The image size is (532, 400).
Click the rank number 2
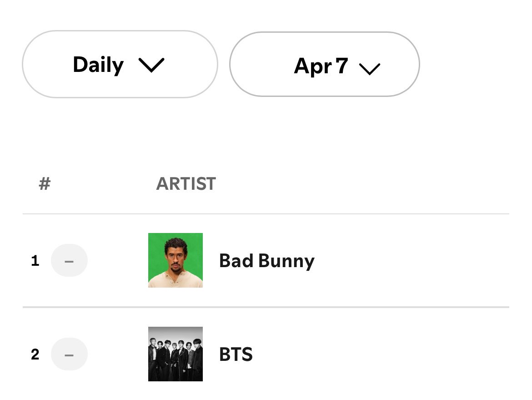tap(35, 354)
